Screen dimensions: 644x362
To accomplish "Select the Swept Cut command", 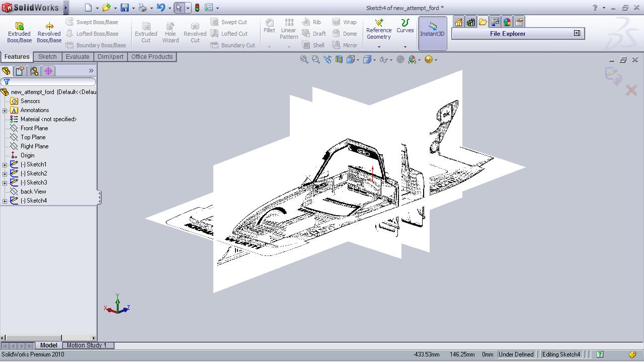I will click(229, 22).
